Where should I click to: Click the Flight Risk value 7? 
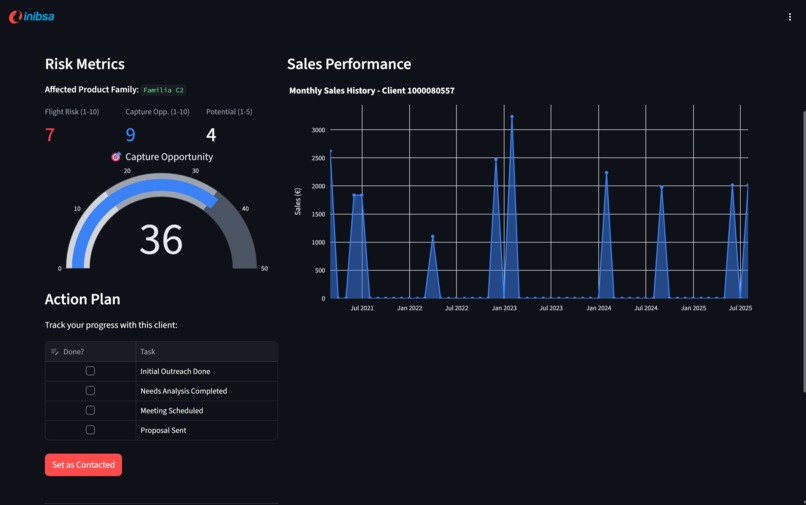(50, 135)
